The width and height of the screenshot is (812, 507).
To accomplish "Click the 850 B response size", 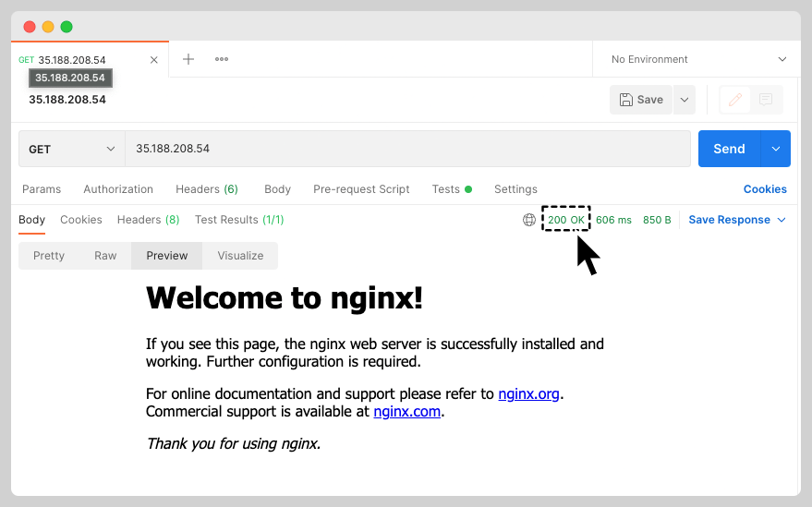I will pos(657,220).
